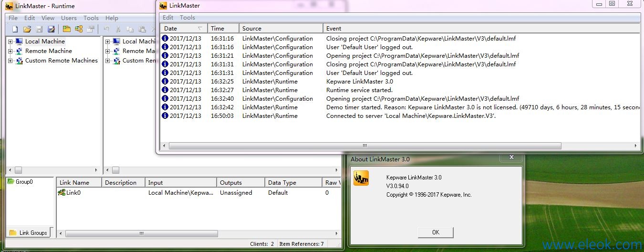Expand Custom Remote Machines in left tree
The height and width of the screenshot is (252, 644).
10,61
